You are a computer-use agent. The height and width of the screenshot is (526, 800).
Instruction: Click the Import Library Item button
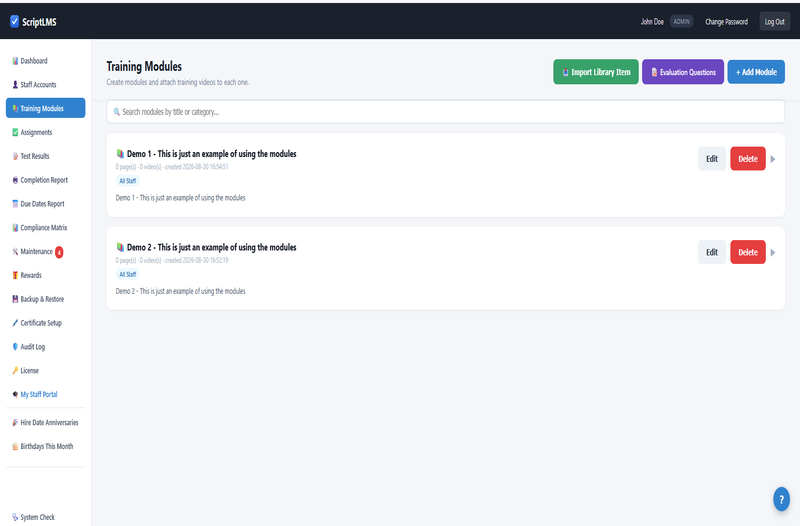tap(596, 72)
